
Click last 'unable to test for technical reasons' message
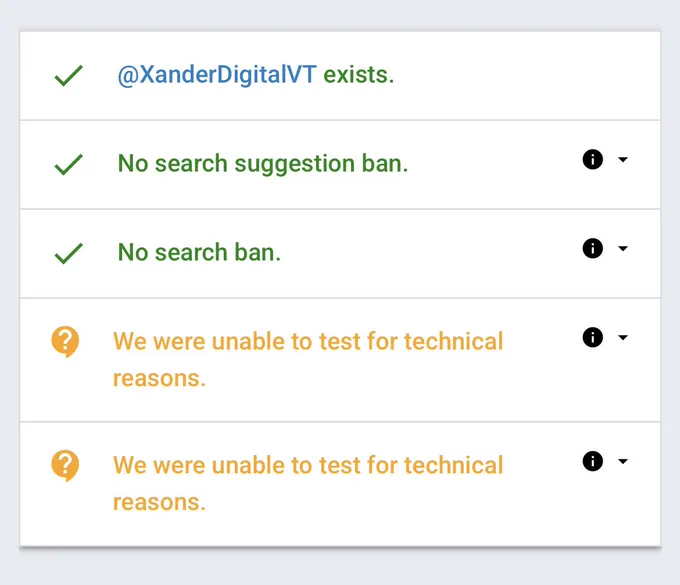pyautogui.click(x=308, y=484)
